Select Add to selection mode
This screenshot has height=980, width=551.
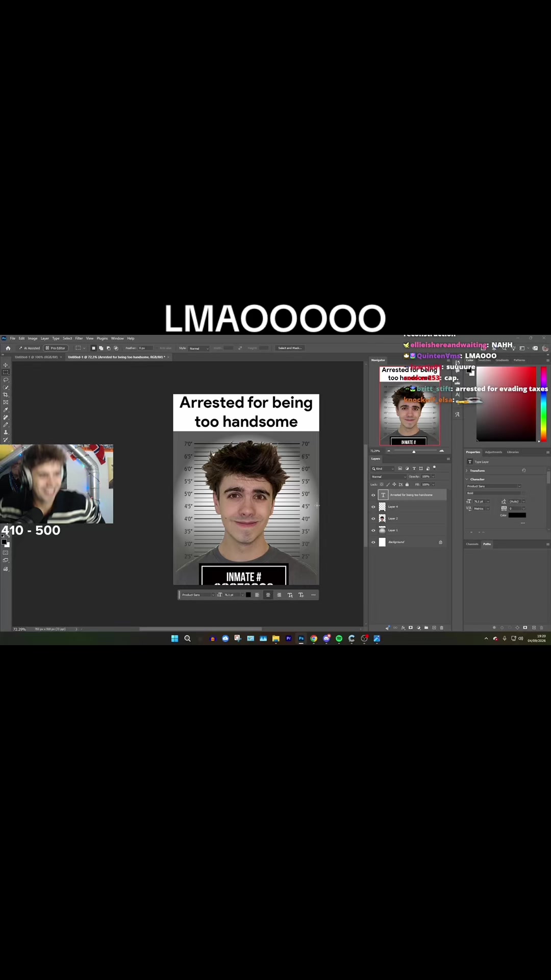pos(101,348)
